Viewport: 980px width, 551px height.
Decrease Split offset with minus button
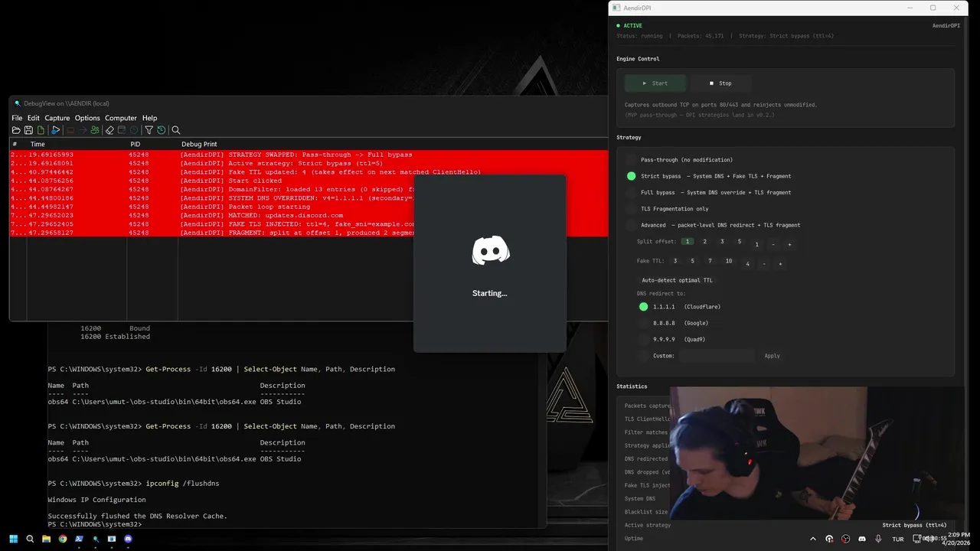pyautogui.click(x=773, y=245)
